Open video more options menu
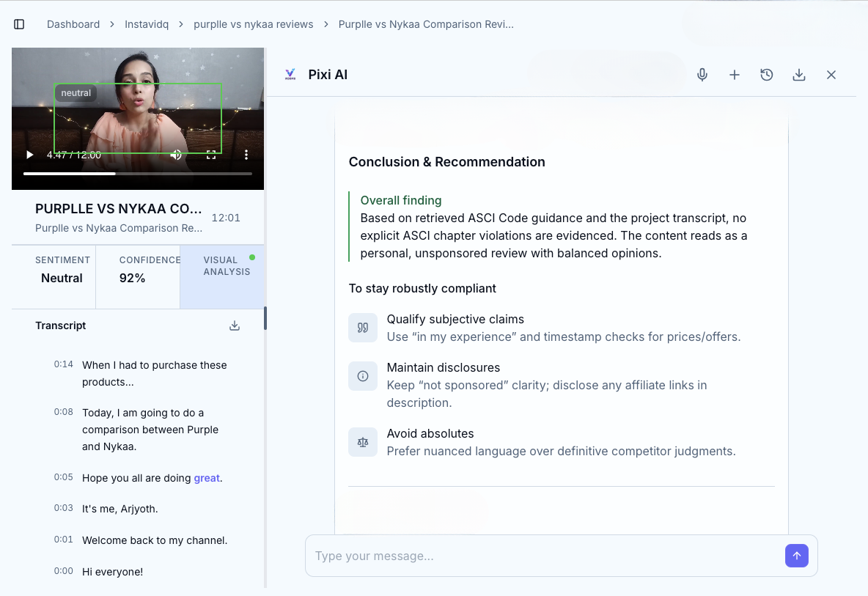This screenshot has width=868, height=596. point(246,155)
